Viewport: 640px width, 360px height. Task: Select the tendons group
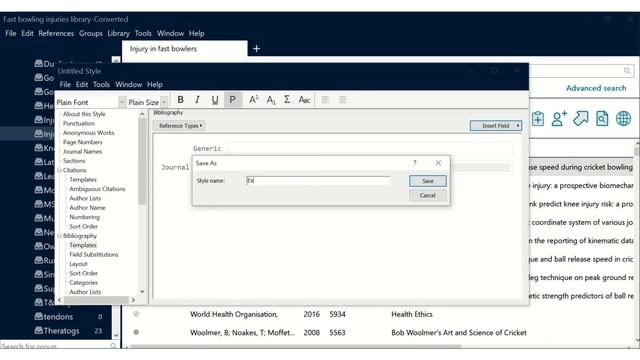coord(58,317)
